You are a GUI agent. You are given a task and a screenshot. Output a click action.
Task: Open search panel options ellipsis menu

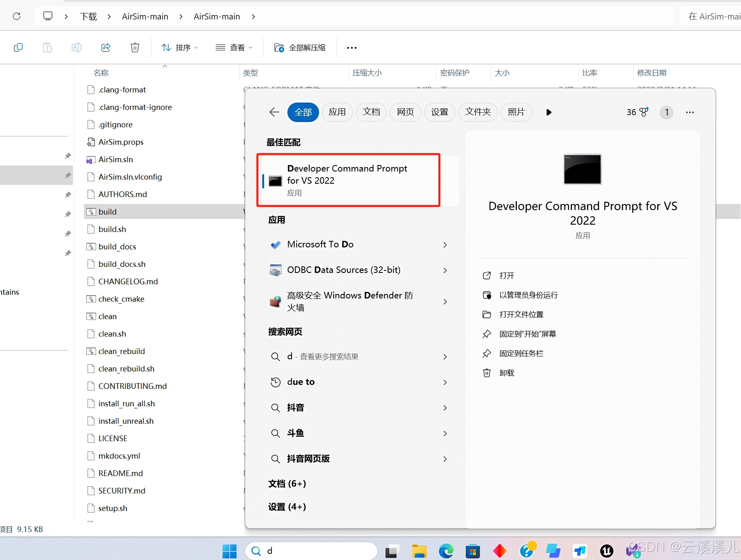click(x=690, y=112)
